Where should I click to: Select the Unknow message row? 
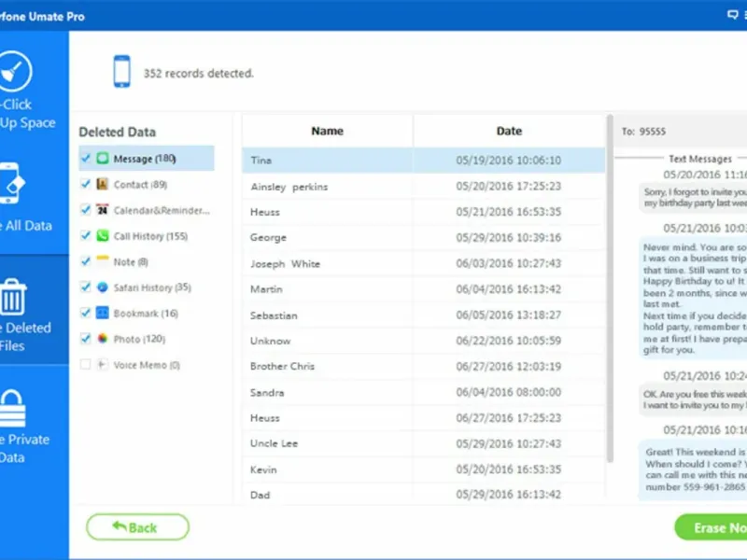point(424,341)
